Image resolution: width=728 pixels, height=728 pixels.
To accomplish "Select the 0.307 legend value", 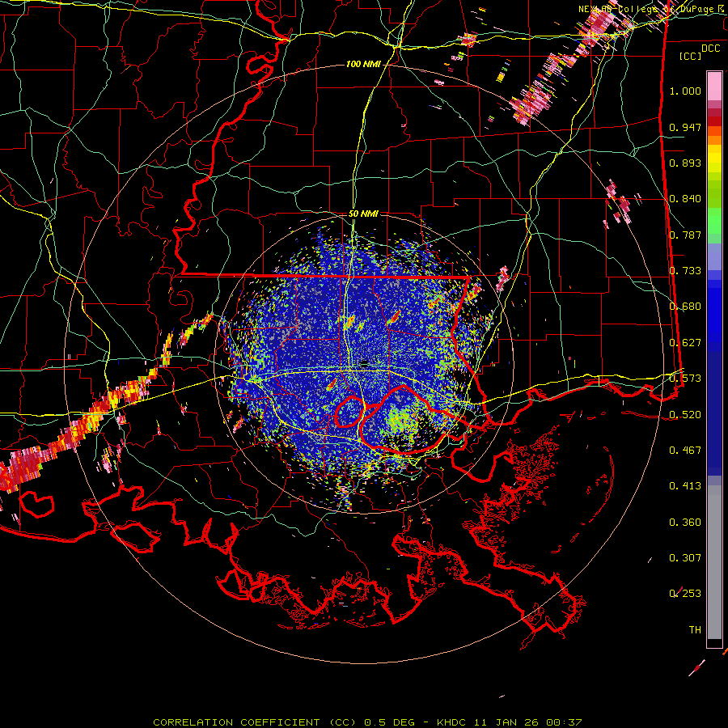I will point(685,558).
